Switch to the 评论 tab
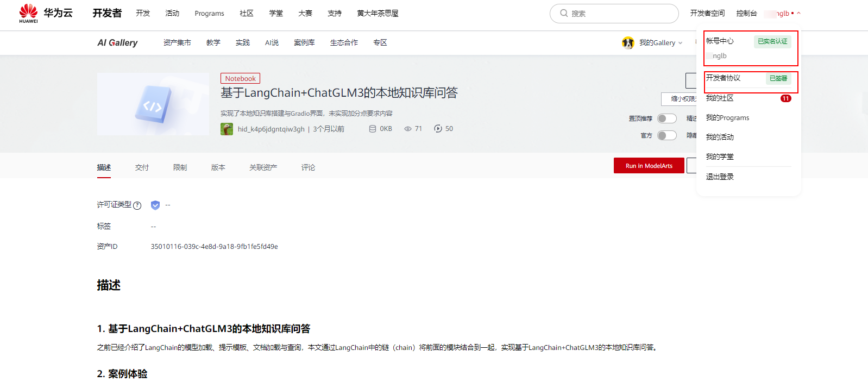The image size is (868, 388). (308, 167)
